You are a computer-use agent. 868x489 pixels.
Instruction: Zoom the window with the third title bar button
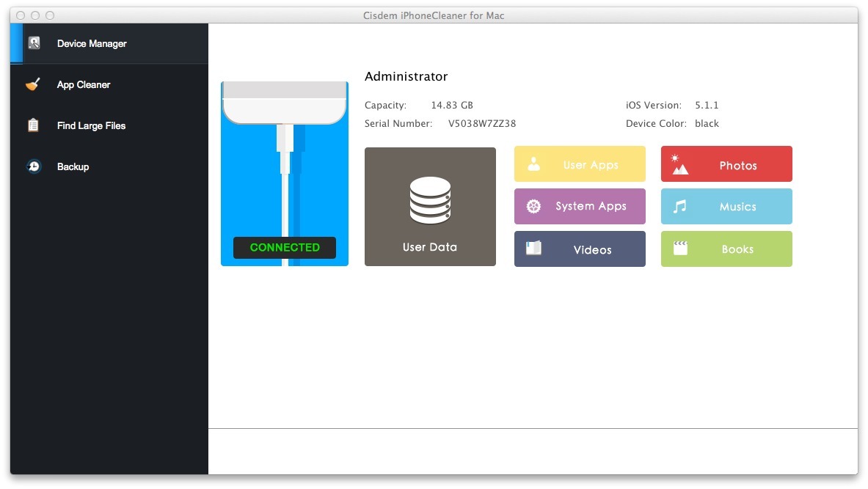pos(50,15)
